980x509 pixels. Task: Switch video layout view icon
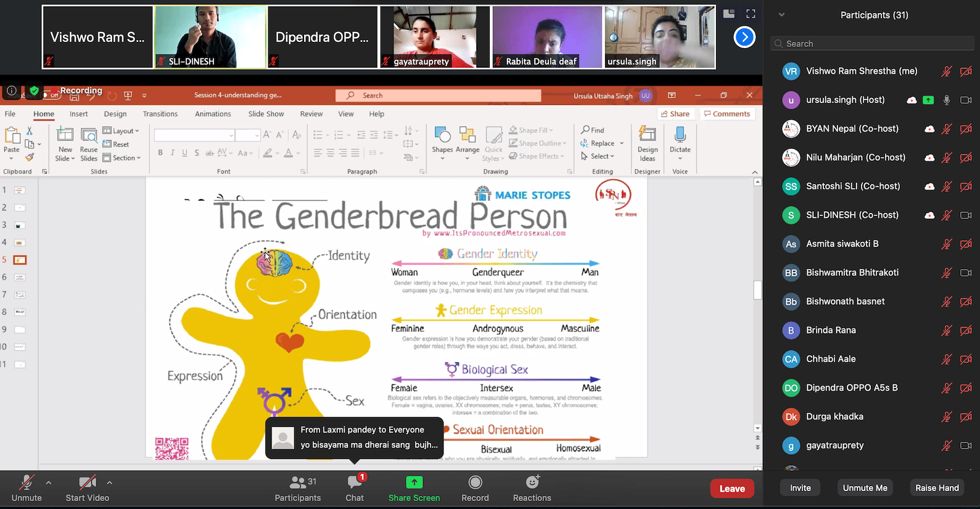729,14
